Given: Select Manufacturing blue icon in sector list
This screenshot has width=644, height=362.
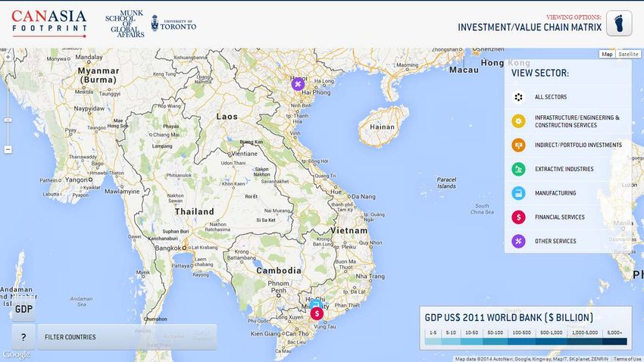Looking at the screenshot, I should pos(518,193).
